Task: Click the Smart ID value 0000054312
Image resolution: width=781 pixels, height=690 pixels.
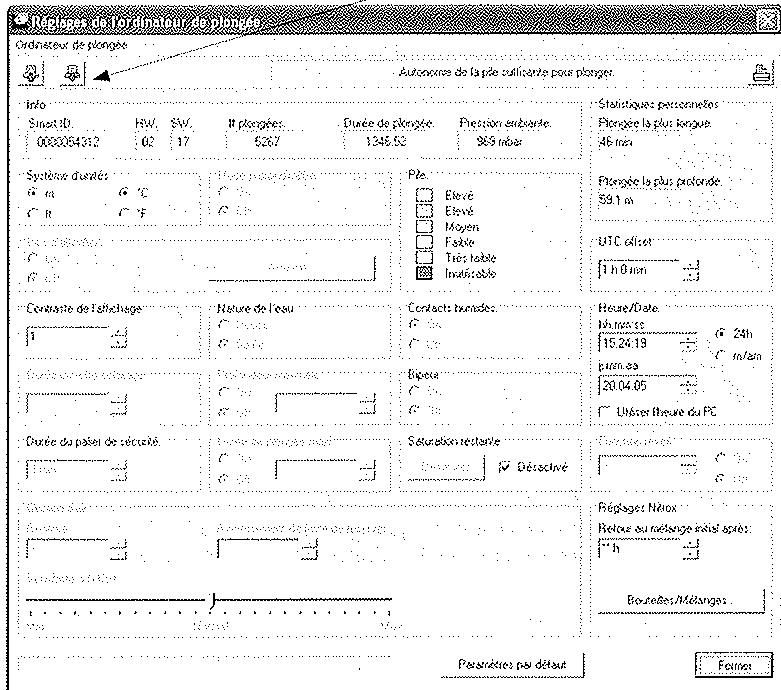Action: click(x=68, y=142)
